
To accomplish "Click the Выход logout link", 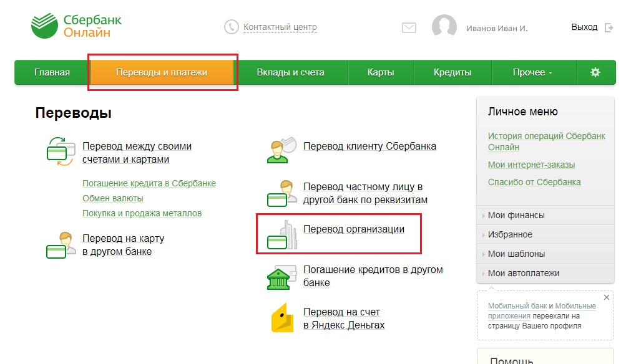I will 584,27.
